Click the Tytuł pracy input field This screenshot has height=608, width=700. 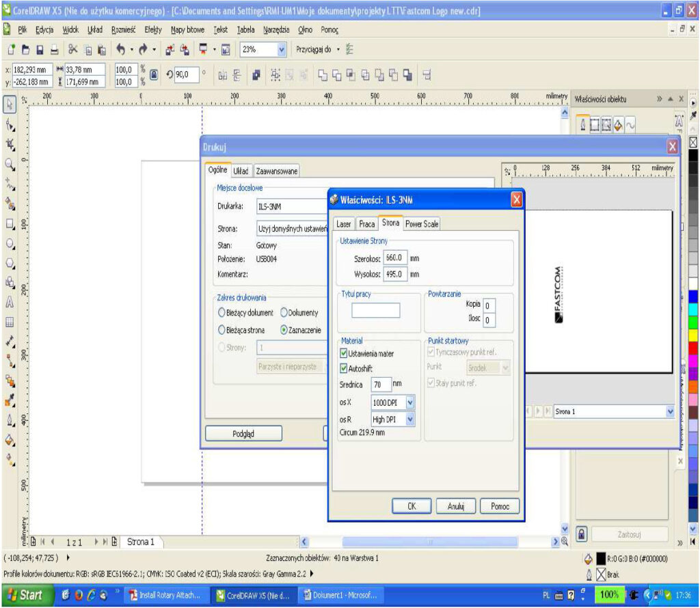376,310
